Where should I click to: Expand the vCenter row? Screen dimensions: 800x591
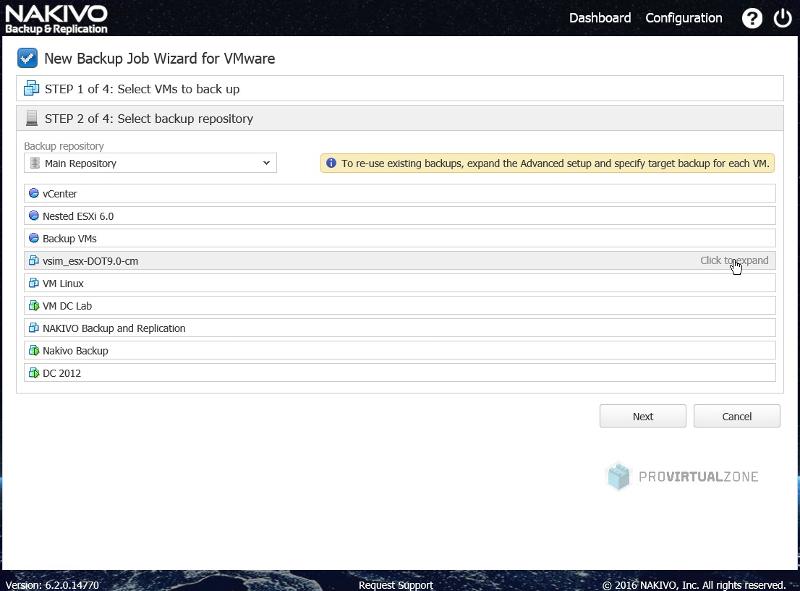click(399, 193)
